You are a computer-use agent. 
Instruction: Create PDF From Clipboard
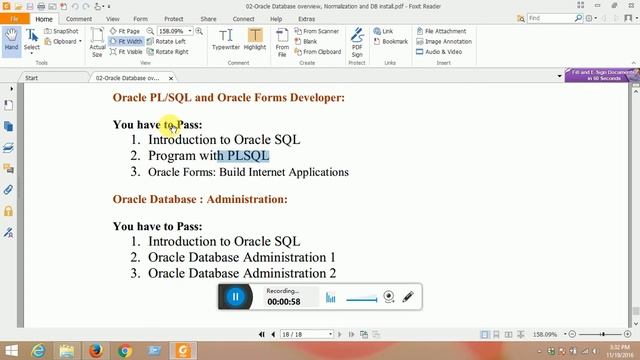(x=318, y=52)
